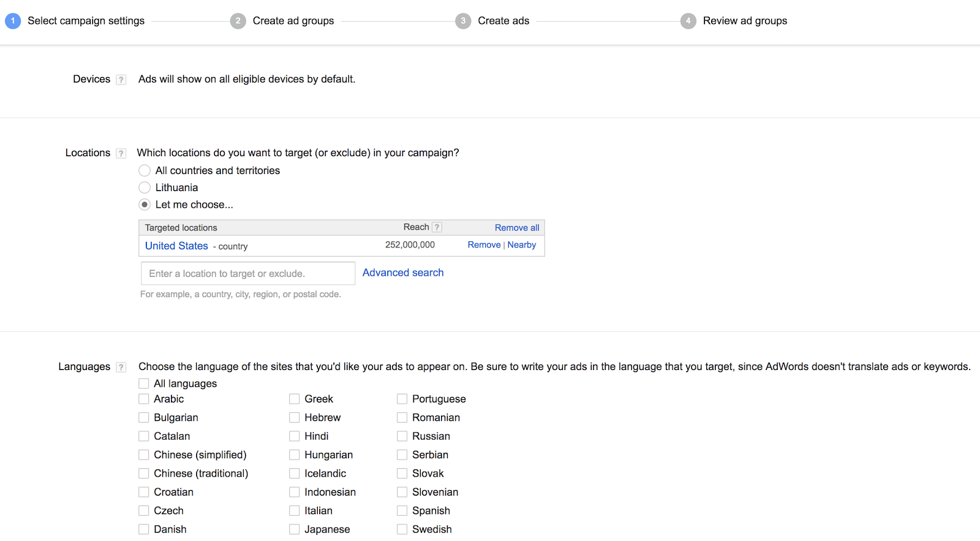
Task: Click the United States targeted location link
Action: click(176, 246)
